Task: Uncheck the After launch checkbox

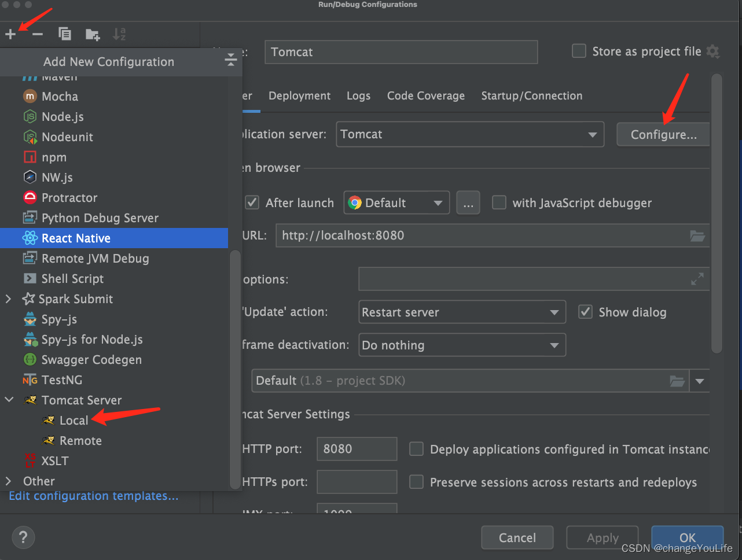Action: coord(252,202)
